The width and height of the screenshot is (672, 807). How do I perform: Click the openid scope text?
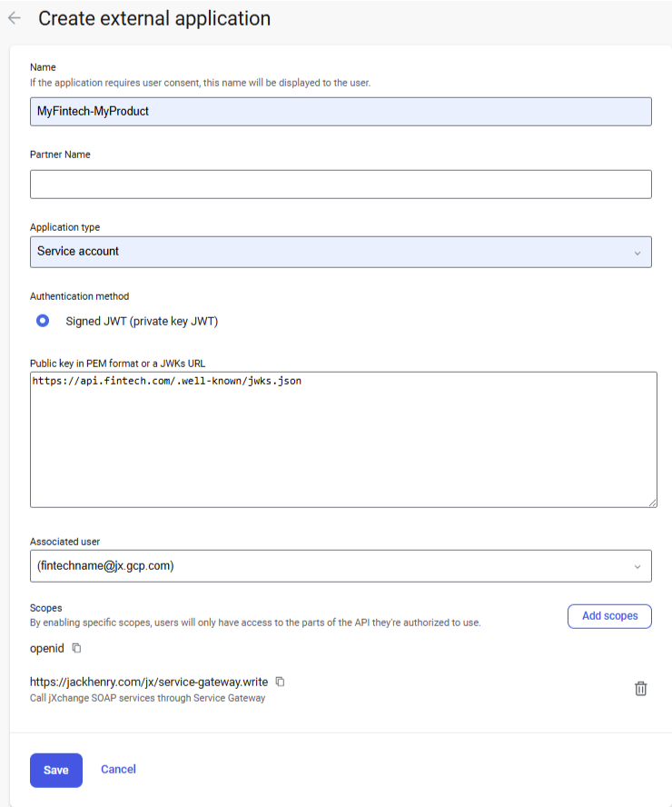(x=47, y=648)
